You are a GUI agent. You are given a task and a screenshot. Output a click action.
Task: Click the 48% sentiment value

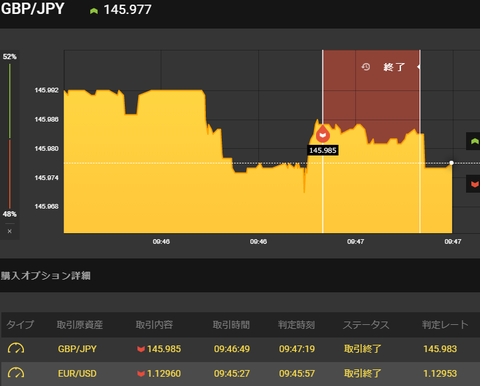click(x=10, y=214)
